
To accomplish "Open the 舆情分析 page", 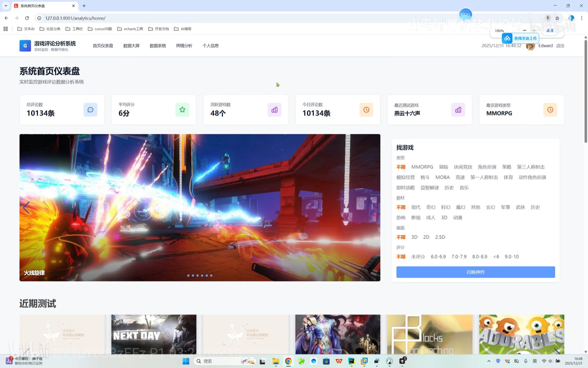I will click(184, 45).
